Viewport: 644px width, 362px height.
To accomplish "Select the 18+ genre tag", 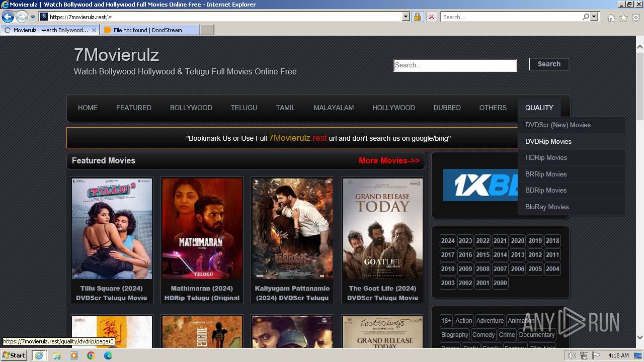I will 446,321.
